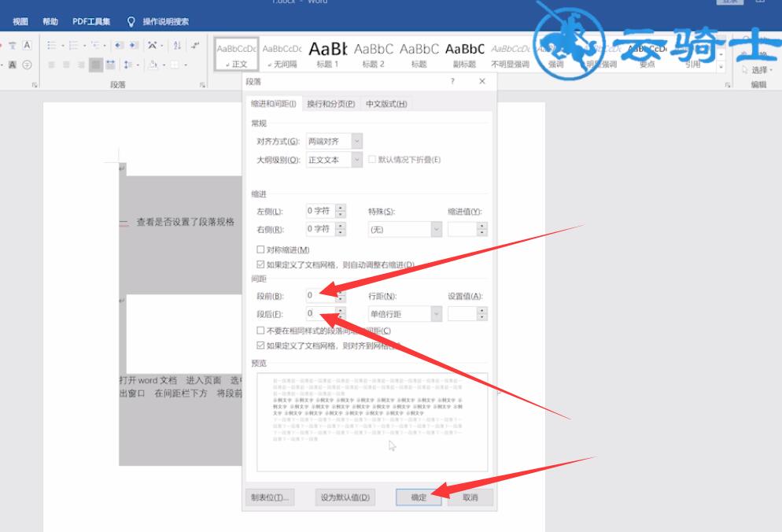This screenshot has height=532, width=782.
Task: Open the paragraph group dialog launcher
Action: tap(202, 85)
